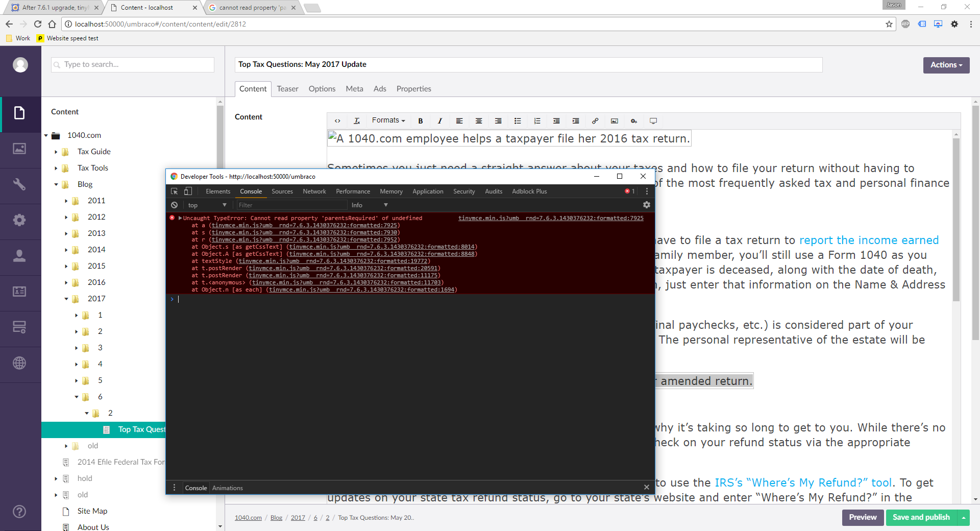
Task: Open the Network tab in DevTools
Action: [x=314, y=191]
